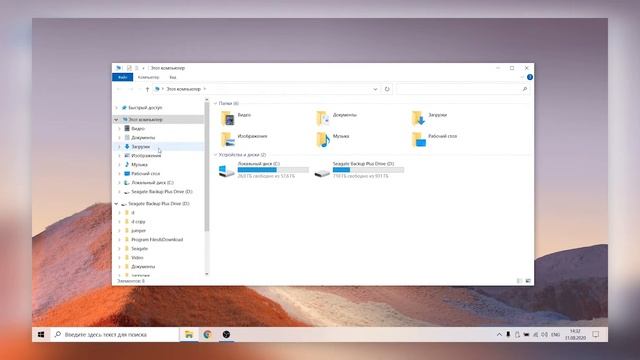
Task: Click the Локальный диск (C:) storage usage bar
Action: click(273, 170)
